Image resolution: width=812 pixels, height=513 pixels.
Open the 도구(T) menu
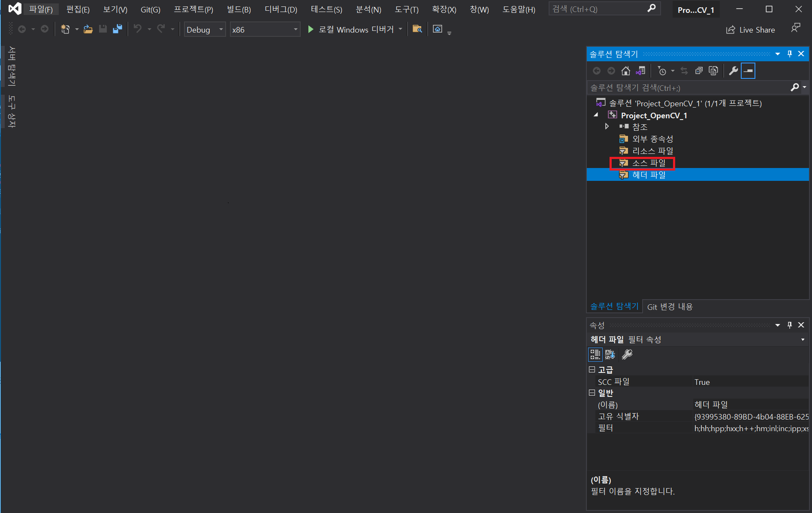tap(406, 9)
